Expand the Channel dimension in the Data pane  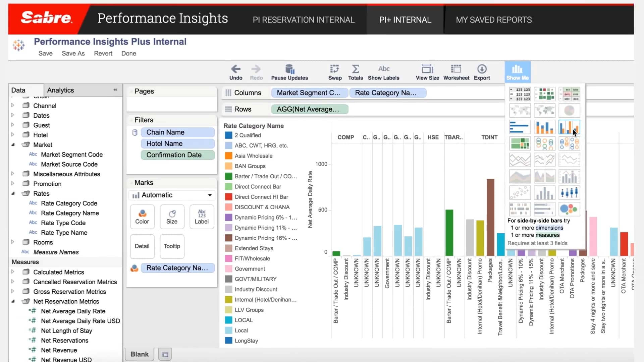point(13,105)
